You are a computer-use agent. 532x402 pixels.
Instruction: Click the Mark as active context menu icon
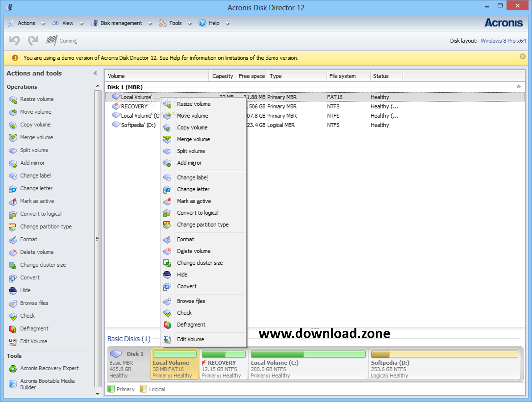click(x=167, y=202)
